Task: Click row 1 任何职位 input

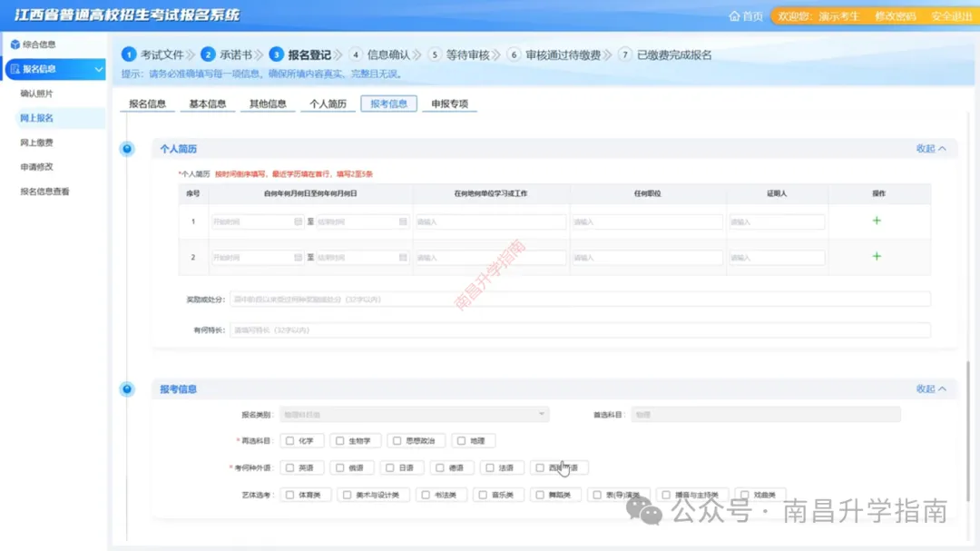Action: (x=648, y=221)
